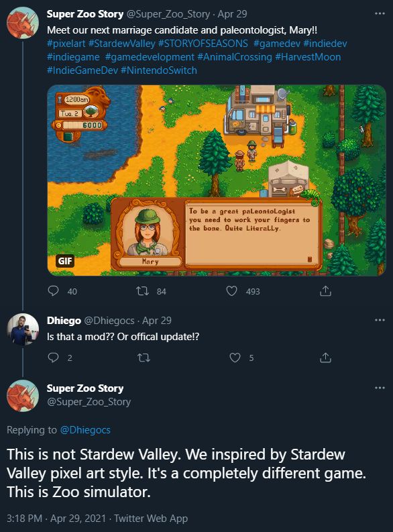393x532 pixels.
Task: Play the game GIF with Mary dialogue
Action: [217, 180]
